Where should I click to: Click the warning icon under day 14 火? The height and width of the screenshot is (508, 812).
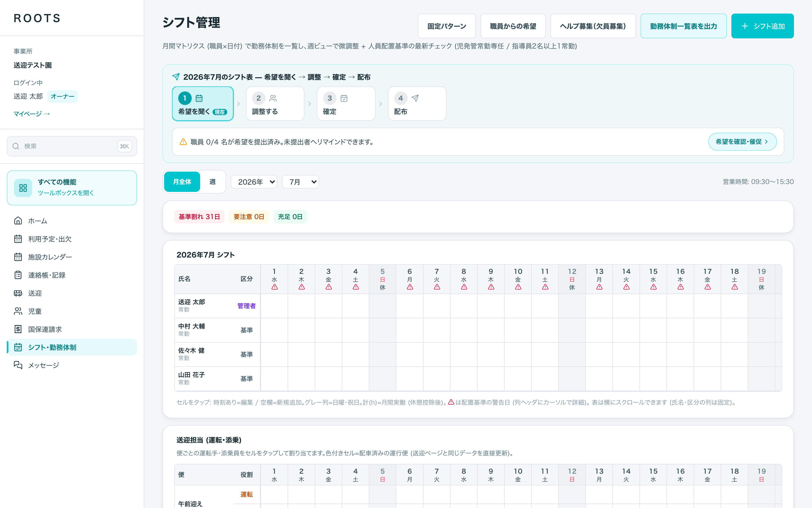tap(626, 287)
